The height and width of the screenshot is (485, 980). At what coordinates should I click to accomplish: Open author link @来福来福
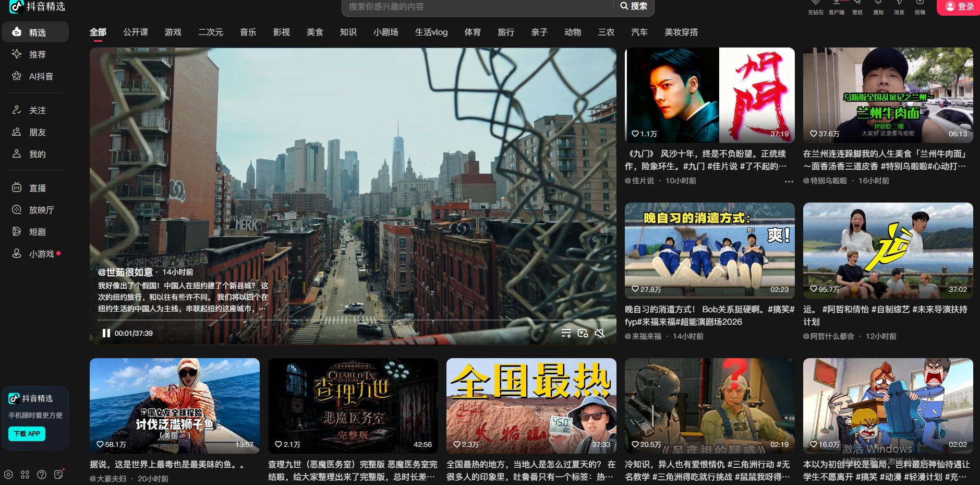pos(643,336)
